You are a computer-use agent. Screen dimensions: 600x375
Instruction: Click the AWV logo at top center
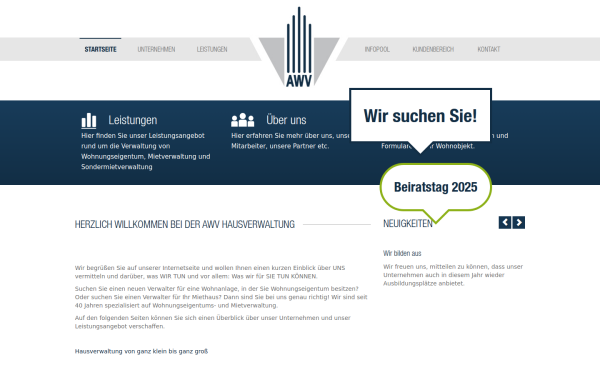[299, 48]
